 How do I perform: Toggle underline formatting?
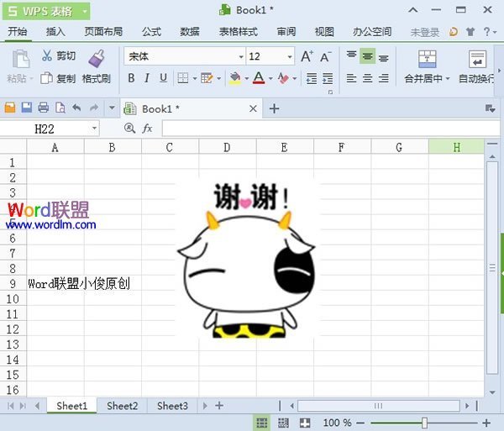tap(163, 78)
